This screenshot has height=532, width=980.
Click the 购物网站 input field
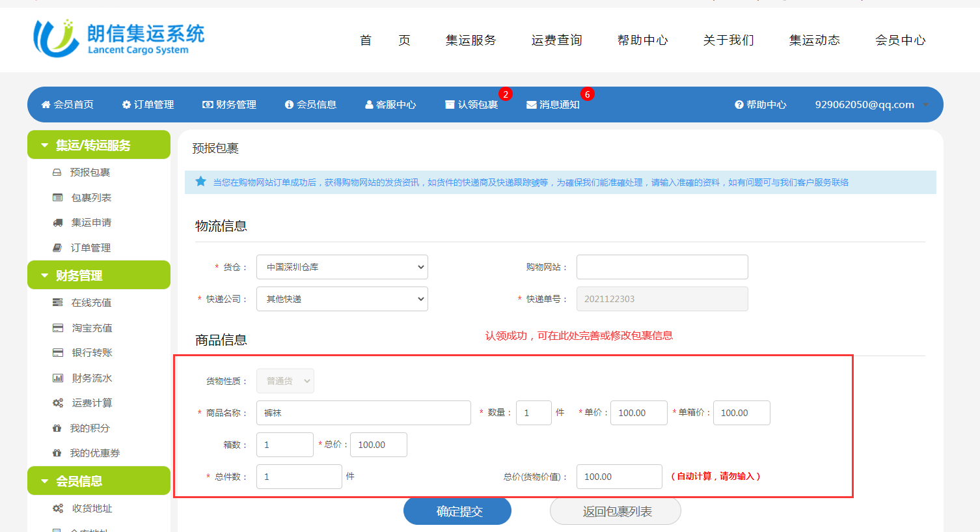coord(662,267)
